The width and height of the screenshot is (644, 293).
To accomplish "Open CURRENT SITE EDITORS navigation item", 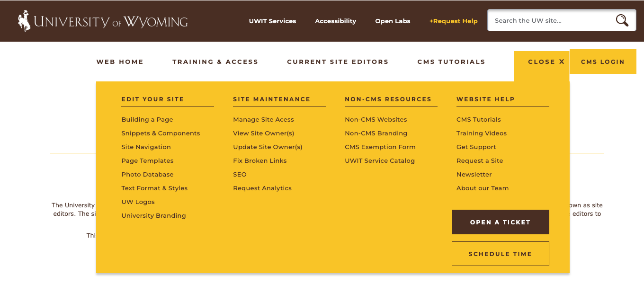I will (338, 62).
